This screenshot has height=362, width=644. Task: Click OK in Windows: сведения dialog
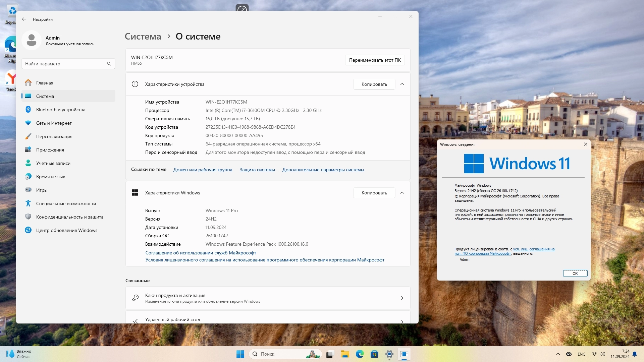click(575, 274)
